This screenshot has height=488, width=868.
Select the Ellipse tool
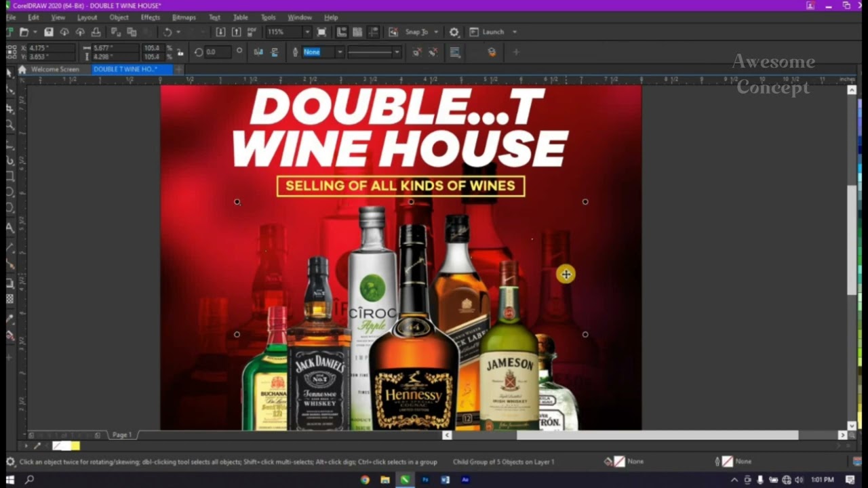click(9, 191)
